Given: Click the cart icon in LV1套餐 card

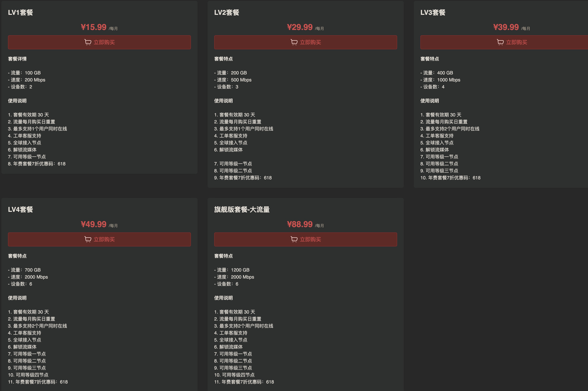Looking at the screenshot, I should (x=88, y=42).
